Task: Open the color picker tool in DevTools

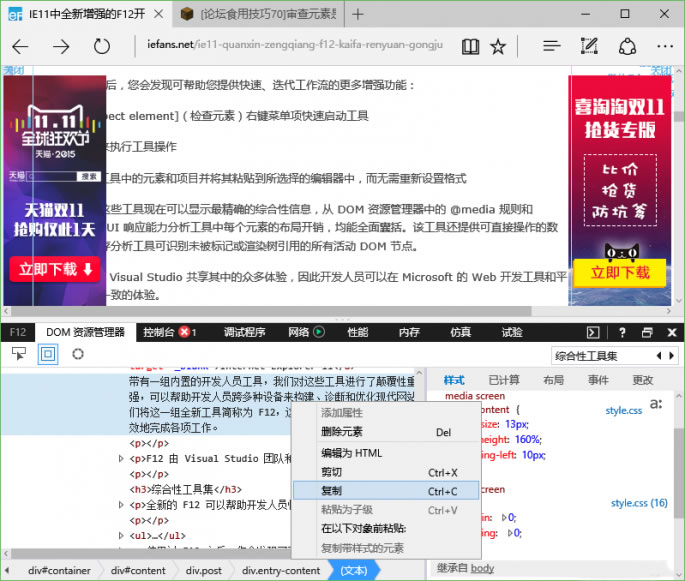Action: (77, 354)
